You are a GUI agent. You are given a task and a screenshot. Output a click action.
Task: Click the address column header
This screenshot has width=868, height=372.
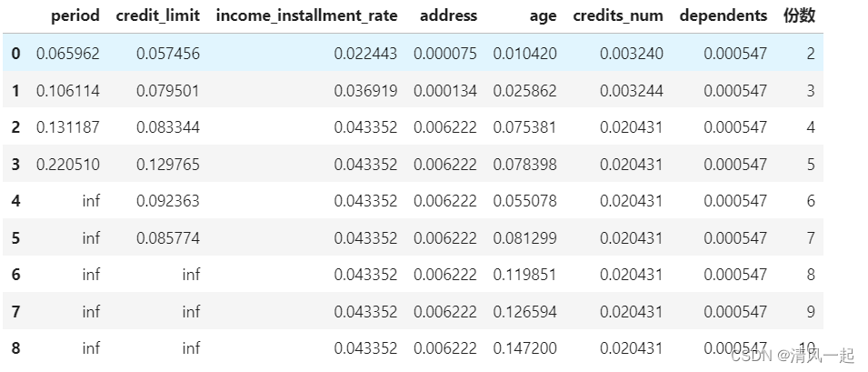click(x=448, y=16)
